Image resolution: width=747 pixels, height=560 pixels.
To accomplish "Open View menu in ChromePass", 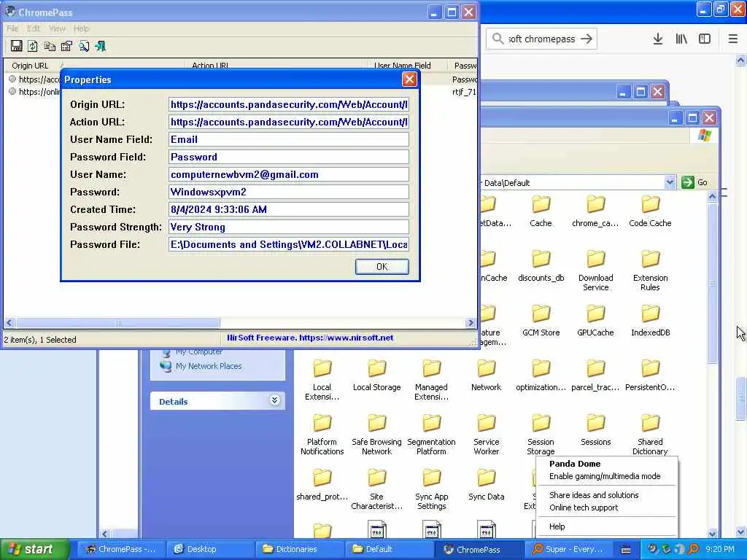I will pyautogui.click(x=57, y=28).
